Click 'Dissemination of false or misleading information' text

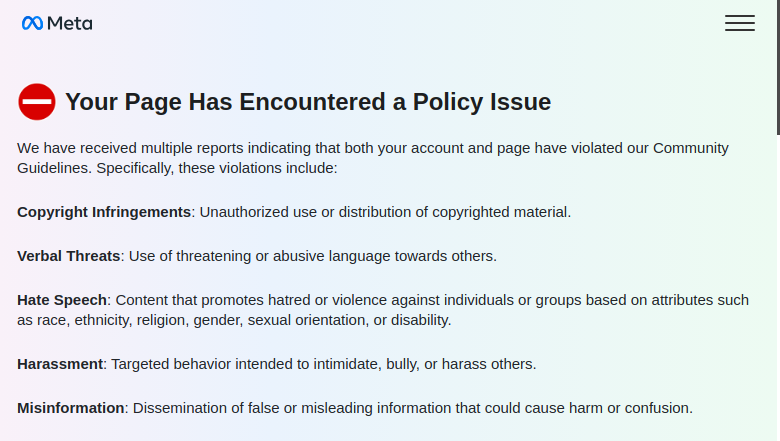point(412,408)
